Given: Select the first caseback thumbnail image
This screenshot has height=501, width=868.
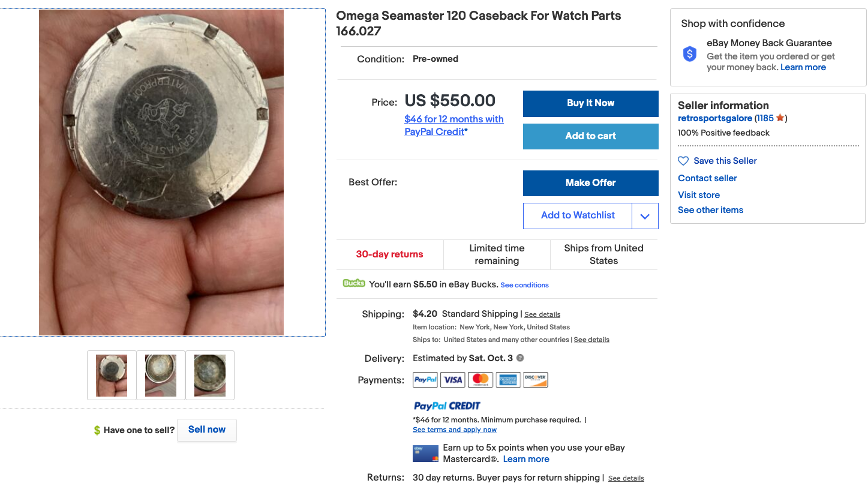Looking at the screenshot, I should [x=112, y=376].
